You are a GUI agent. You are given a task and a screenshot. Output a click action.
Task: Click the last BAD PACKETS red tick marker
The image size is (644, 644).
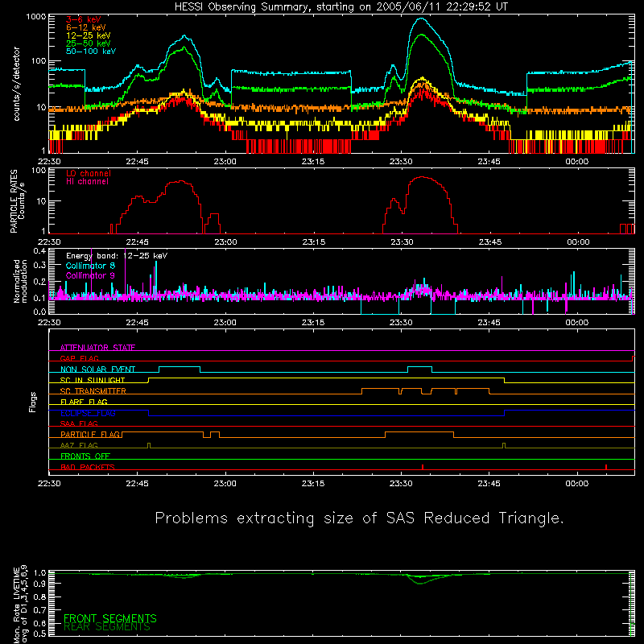pyautogui.click(x=606, y=467)
